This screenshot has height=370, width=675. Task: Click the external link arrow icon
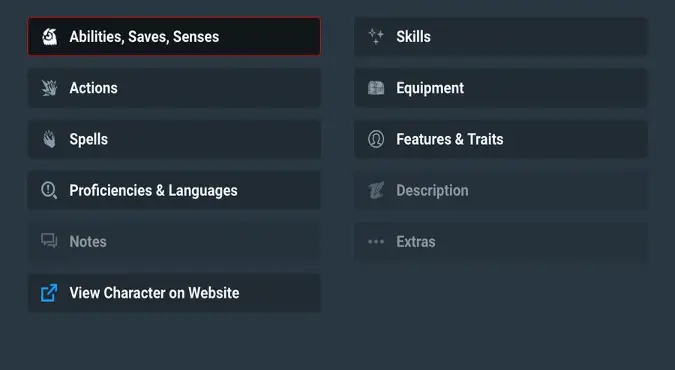49,293
